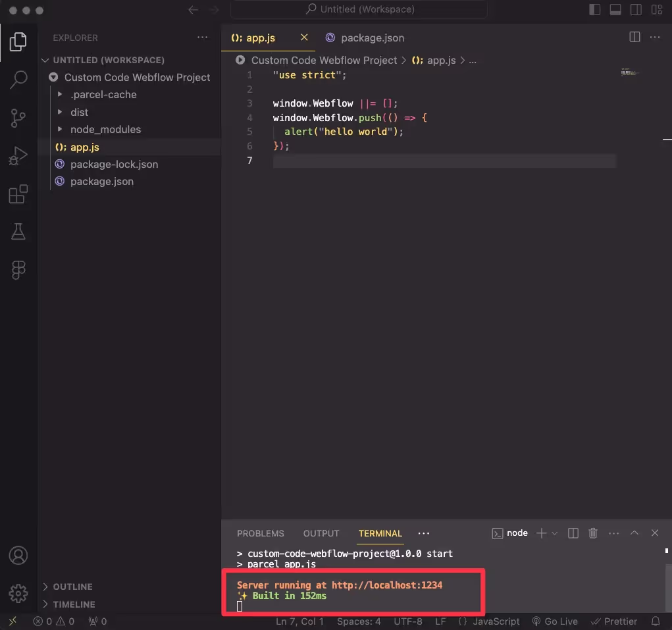Toggle the bottom panel layout icon

615,9
